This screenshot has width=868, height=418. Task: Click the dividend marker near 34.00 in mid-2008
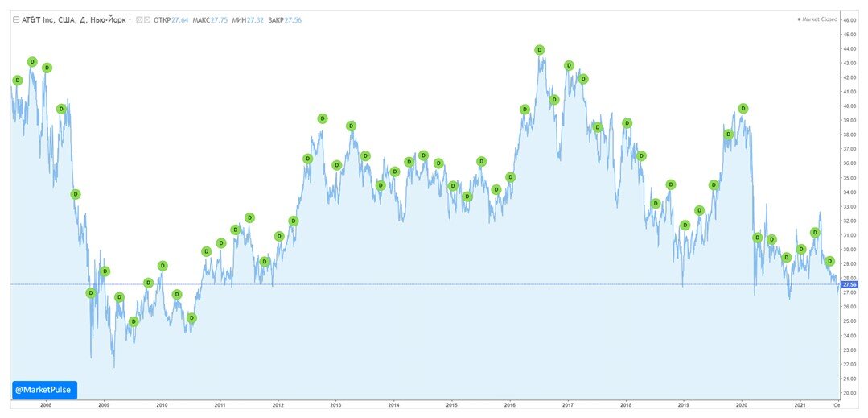tap(76, 194)
